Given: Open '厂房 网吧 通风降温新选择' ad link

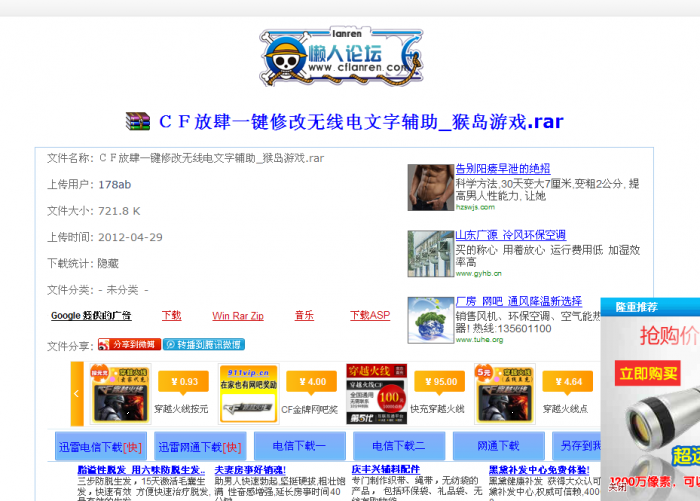Looking at the screenshot, I should (x=519, y=301).
